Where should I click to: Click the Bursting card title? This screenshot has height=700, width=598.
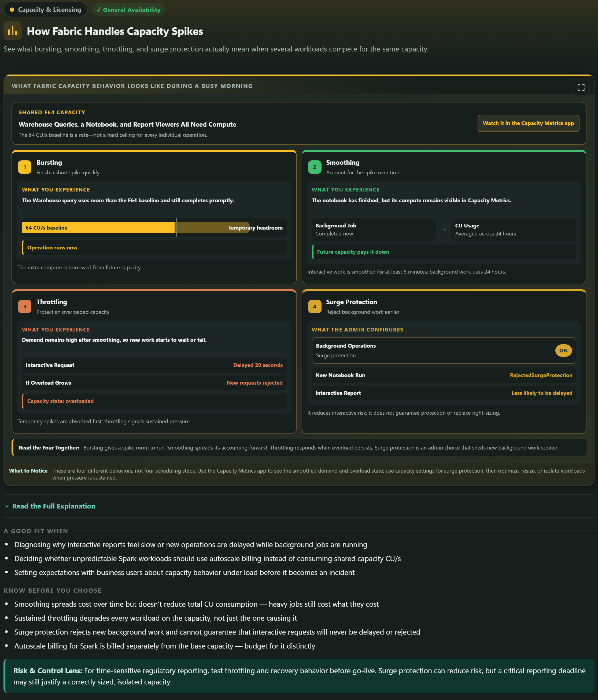click(49, 163)
